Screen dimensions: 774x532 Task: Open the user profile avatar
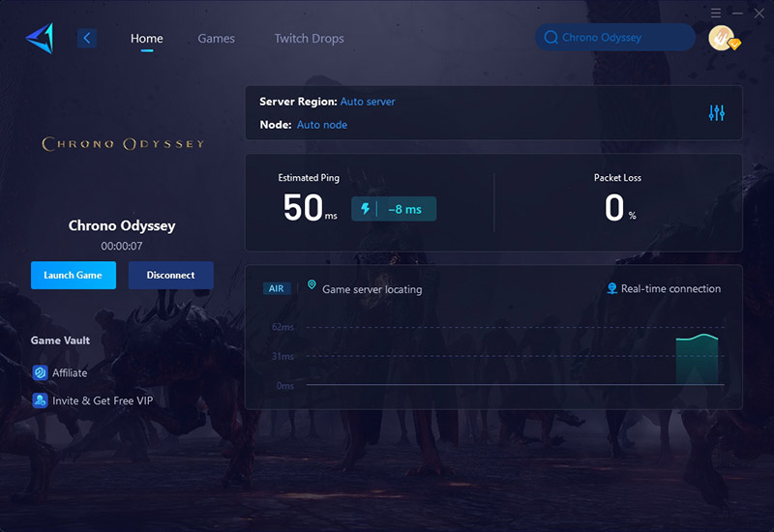[x=722, y=38]
